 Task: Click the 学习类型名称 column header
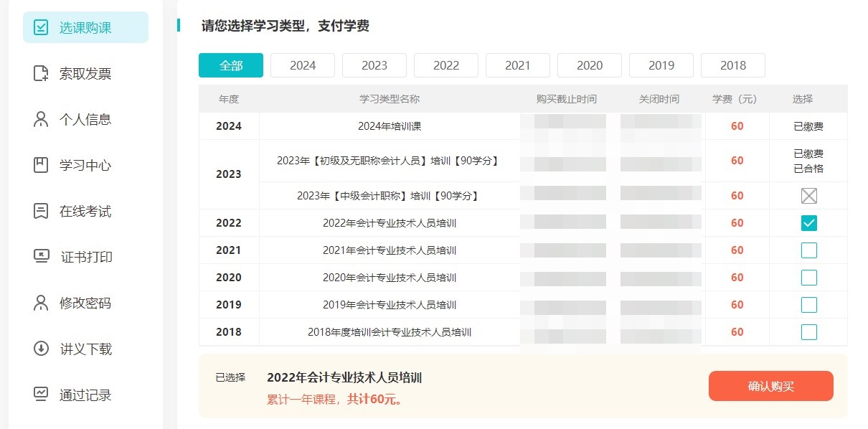(x=390, y=99)
